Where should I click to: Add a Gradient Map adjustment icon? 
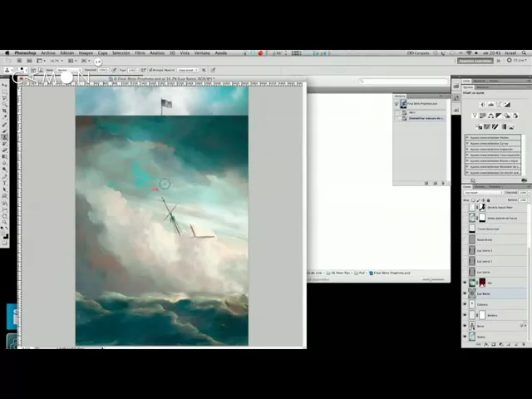tap(503, 127)
